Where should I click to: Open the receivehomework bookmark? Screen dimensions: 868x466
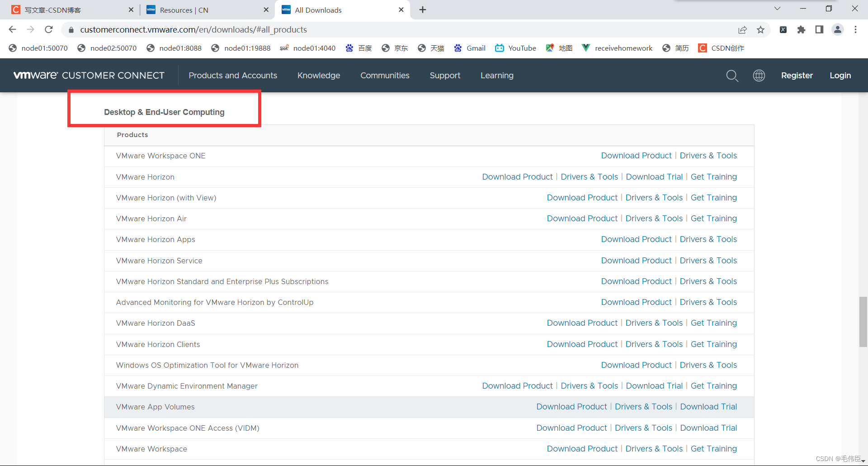617,48
